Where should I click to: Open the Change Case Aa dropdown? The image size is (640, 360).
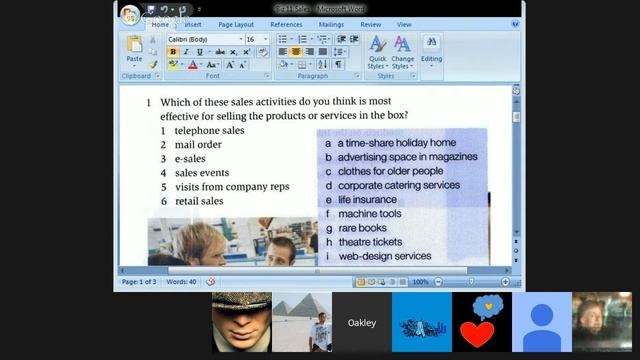point(213,64)
